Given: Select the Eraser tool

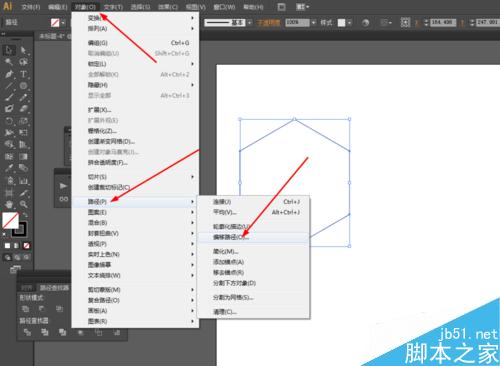Looking at the screenshot, I should click(x=23, y=109).
